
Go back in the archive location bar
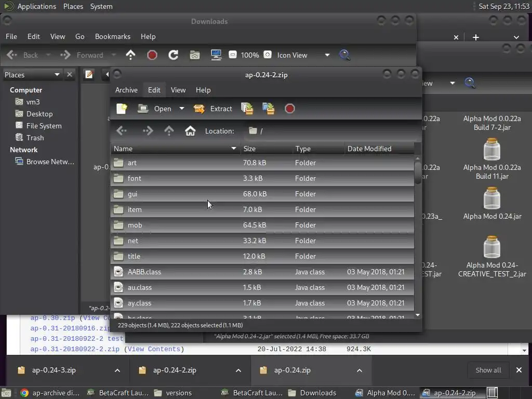pos(122,130)
